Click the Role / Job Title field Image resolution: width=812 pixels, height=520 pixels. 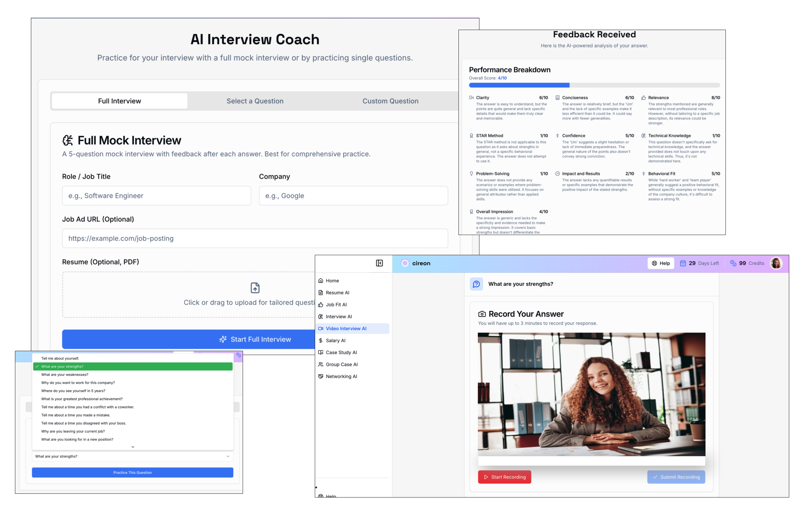(156, 196)
